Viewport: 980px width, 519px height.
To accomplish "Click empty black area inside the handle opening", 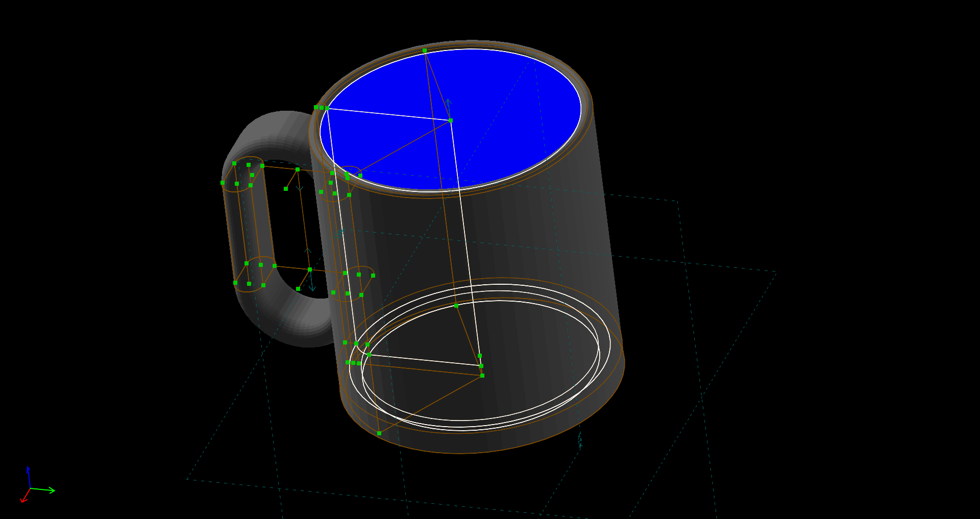I will 288,230.
